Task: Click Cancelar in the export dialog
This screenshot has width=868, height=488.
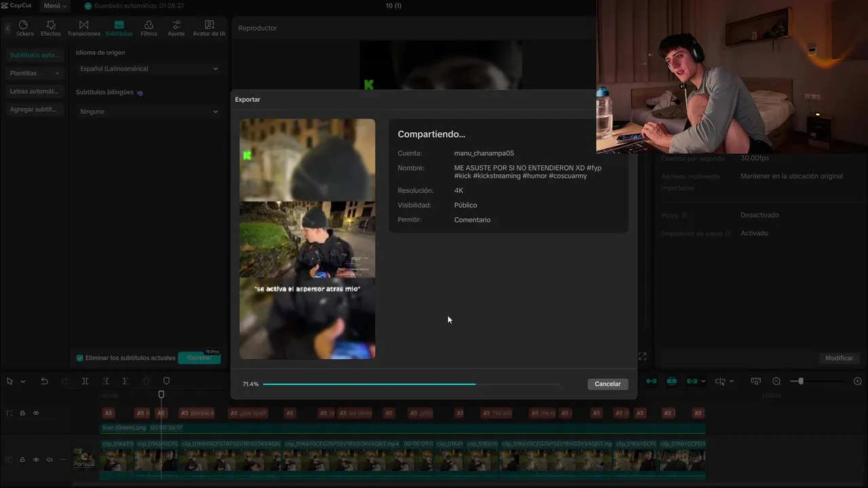Action: 608,384
